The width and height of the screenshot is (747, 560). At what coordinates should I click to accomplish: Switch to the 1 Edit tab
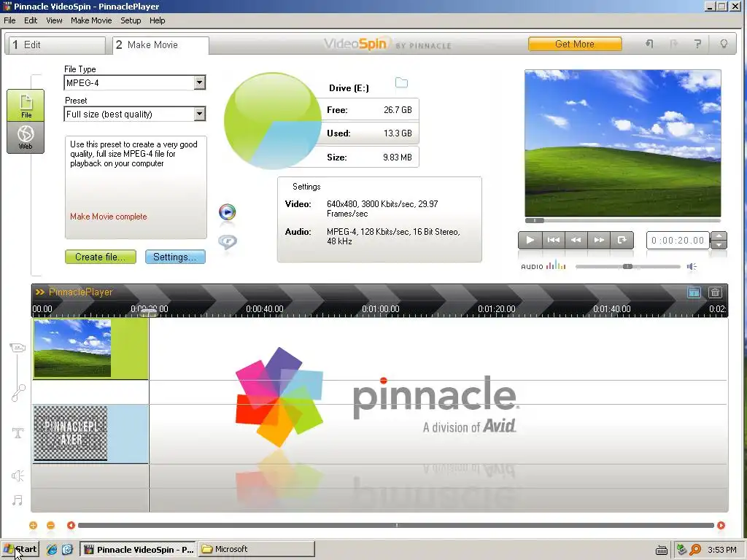click(57, 44)
